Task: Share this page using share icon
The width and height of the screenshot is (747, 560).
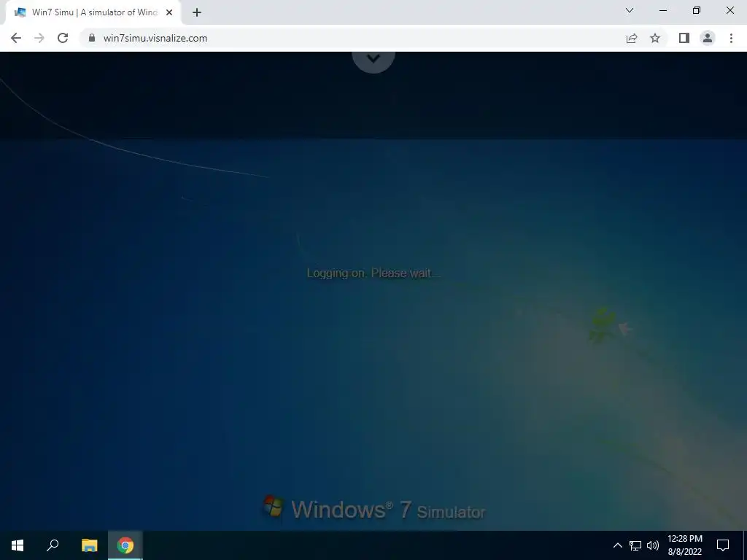Action: coord(632,38)
